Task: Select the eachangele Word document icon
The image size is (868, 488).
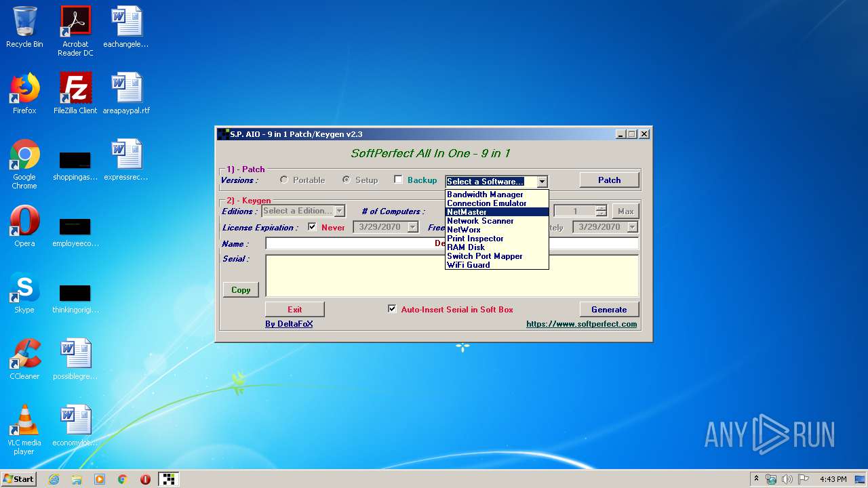Action: point(126,27)
